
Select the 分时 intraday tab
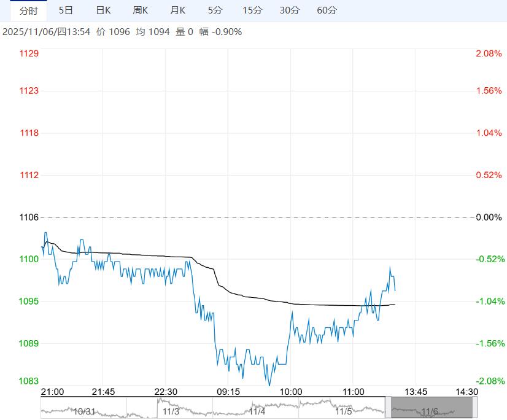pyautogui.click(x=28, y=10)
